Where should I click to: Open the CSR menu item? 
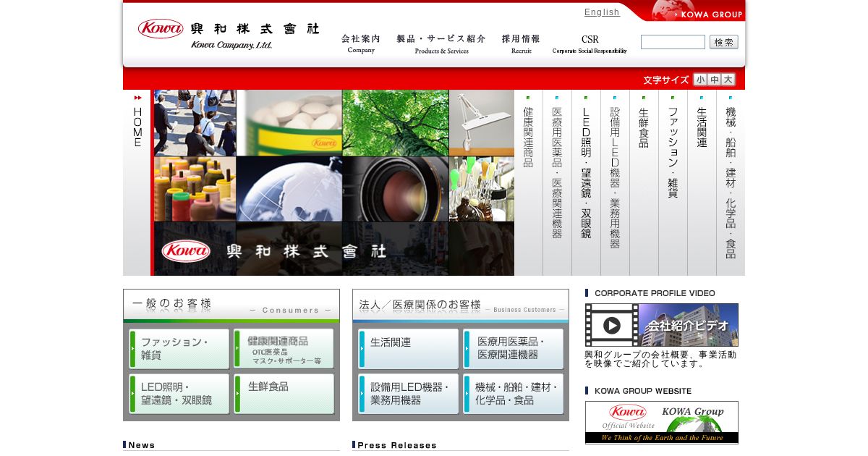coord(590,43)
